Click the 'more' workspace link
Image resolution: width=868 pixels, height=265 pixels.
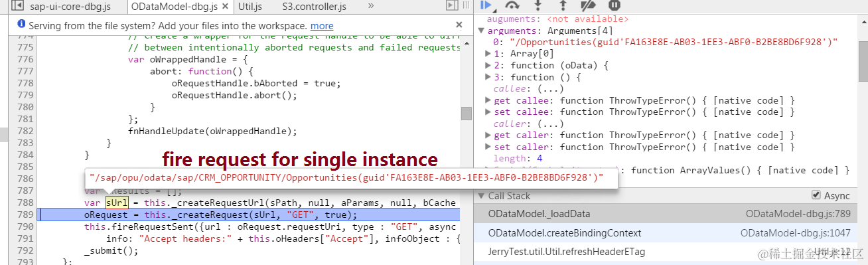click(322, 26)
